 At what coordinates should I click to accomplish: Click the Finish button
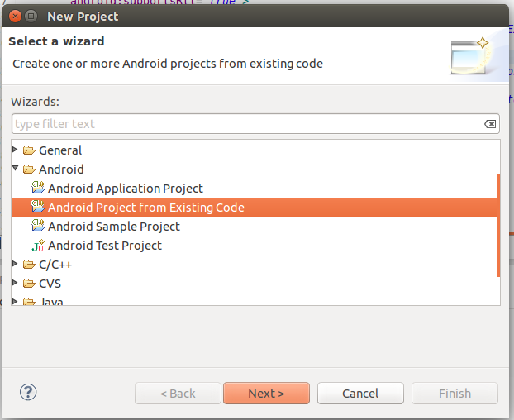coord(455,393)
